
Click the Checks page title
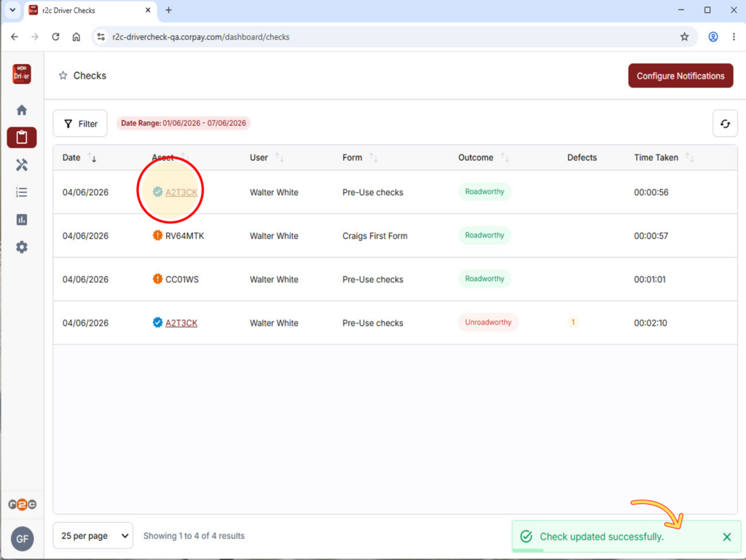coord(90,76)
